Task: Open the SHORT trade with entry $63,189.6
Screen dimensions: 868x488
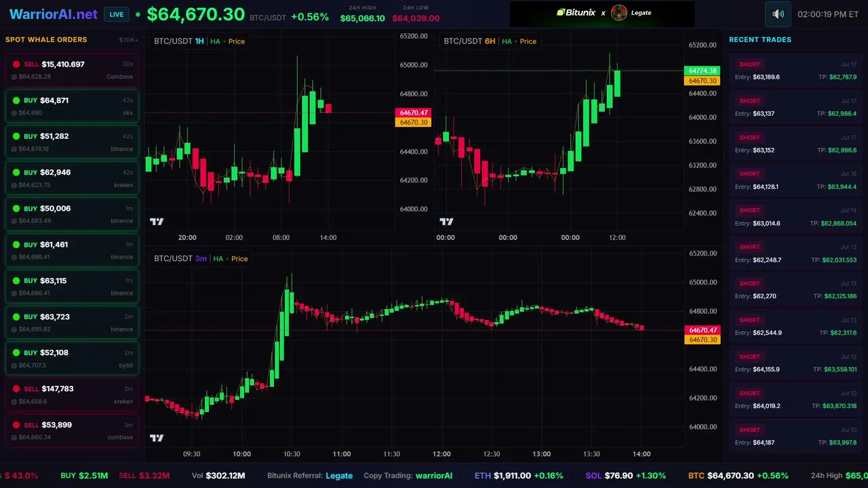Action: point(795,70)
